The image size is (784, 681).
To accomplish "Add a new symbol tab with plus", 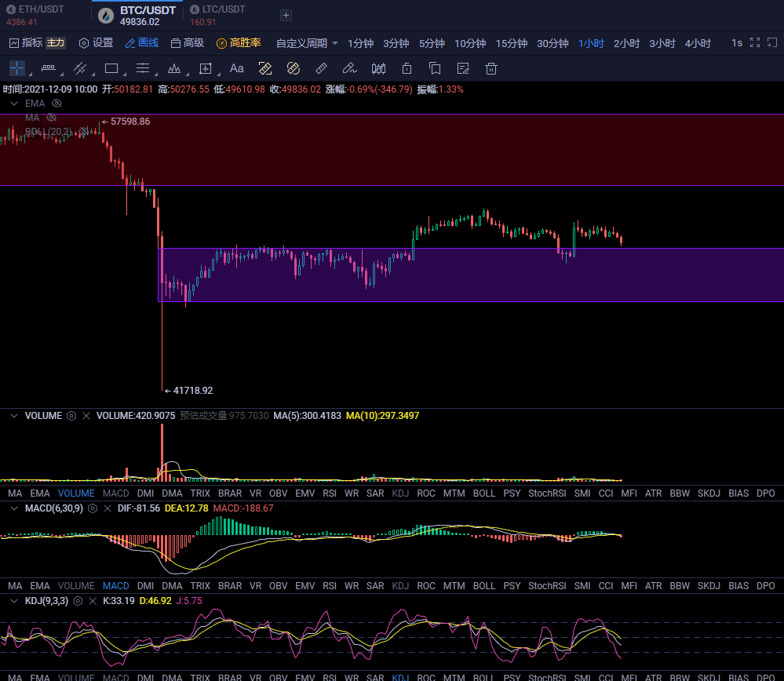I will 286,15.
